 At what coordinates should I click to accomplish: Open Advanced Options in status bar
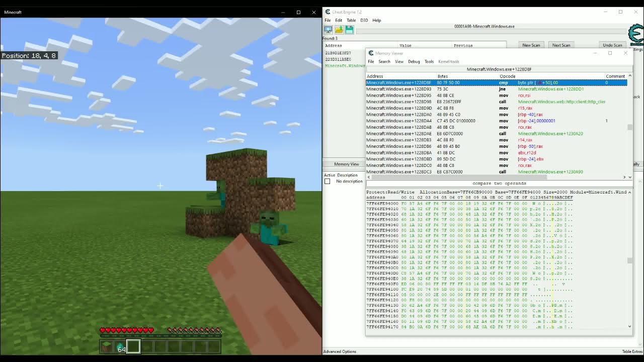click(340, 351)
